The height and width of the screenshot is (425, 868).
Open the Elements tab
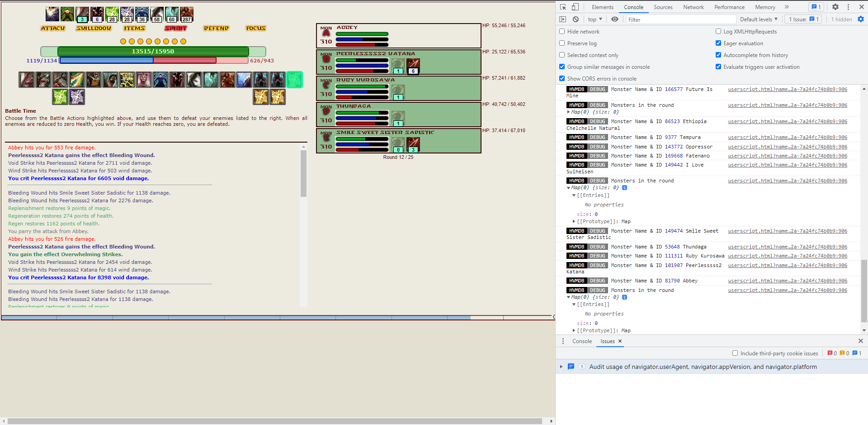(603, 7)
